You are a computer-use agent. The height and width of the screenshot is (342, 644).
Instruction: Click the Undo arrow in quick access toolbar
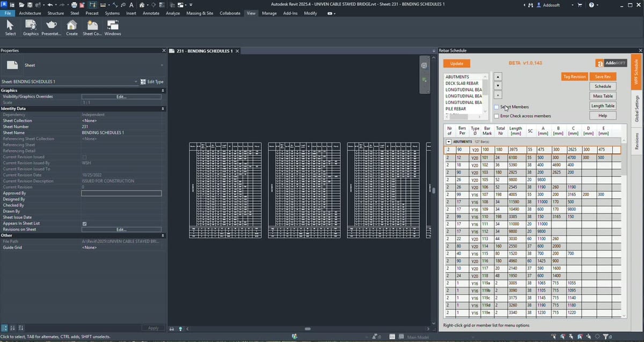pyautogui.click(x=50, y=5)
